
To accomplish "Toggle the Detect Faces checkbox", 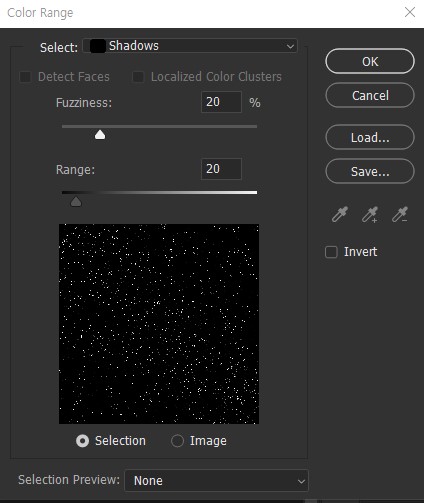I will pyautogui.click(x=25, y=77).
